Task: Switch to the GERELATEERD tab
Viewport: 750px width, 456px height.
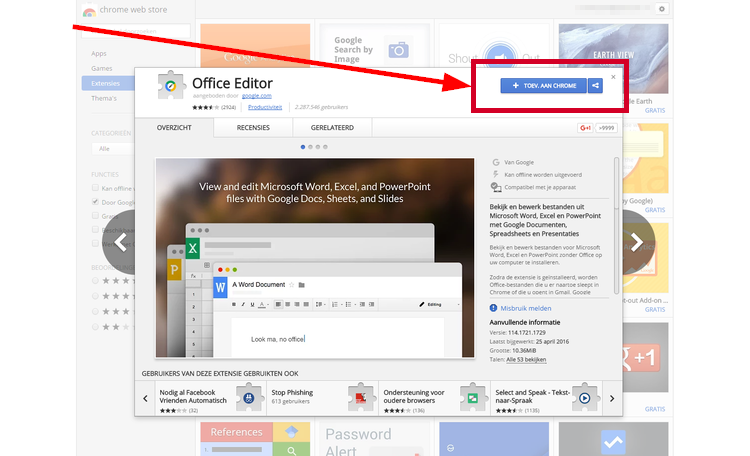Action: click(332, 128)
